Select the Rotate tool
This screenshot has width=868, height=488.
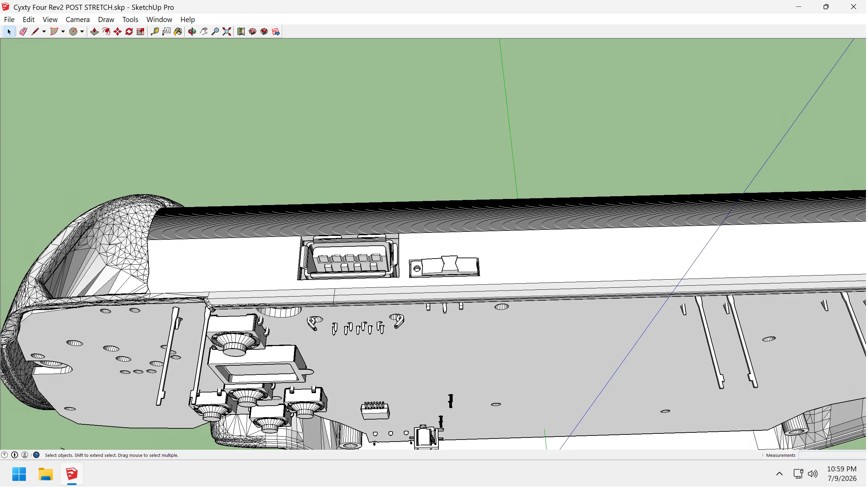pos(129,32)
